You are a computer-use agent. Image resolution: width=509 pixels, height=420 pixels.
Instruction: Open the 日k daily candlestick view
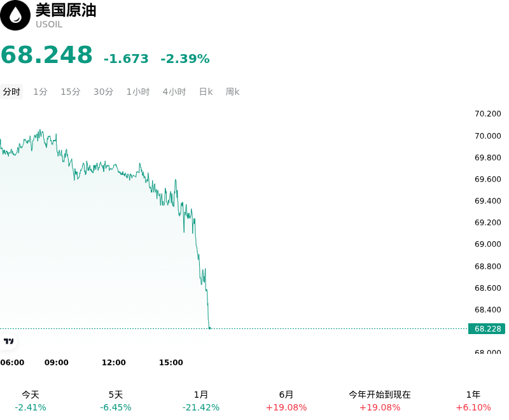[206, 92]
